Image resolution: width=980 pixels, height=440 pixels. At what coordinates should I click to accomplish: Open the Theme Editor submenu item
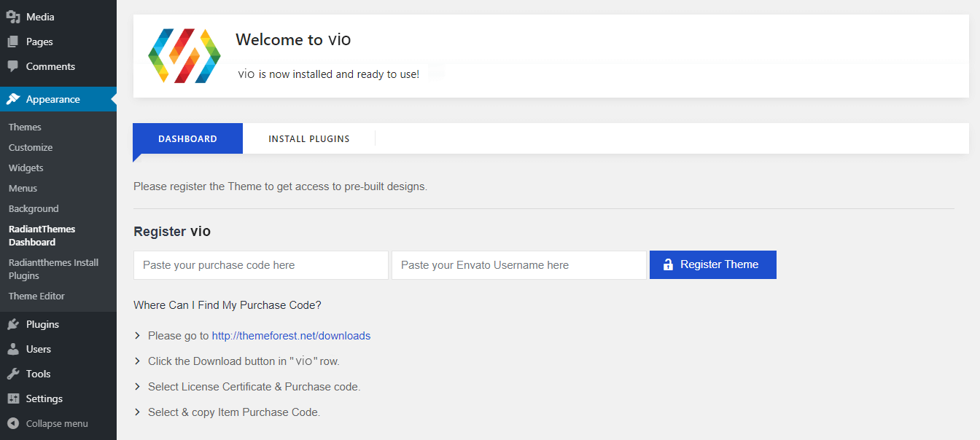point(36,296)
